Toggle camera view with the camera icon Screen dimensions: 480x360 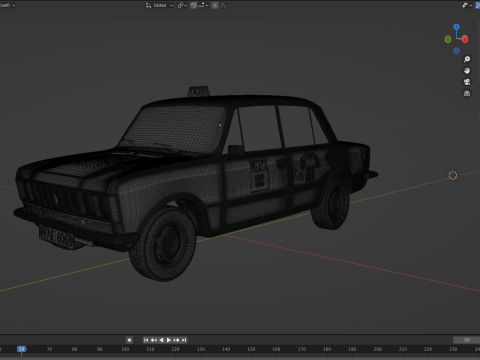click(467, 82)
